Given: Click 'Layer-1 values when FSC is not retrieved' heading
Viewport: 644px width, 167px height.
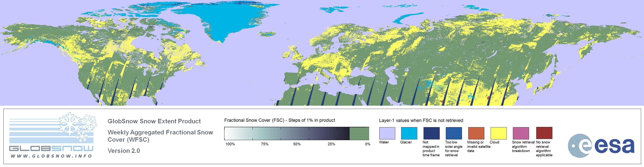Looking at the screenshot, I should tap(421, 120).
